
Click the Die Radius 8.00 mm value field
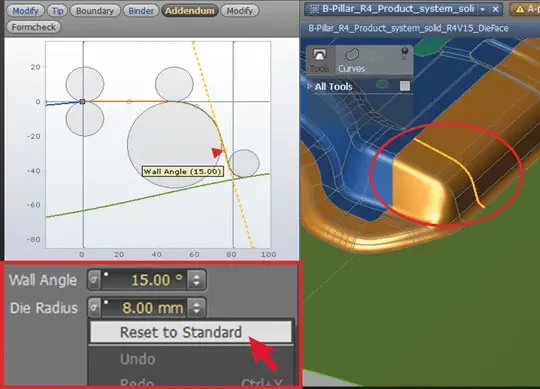click(144, 307)
